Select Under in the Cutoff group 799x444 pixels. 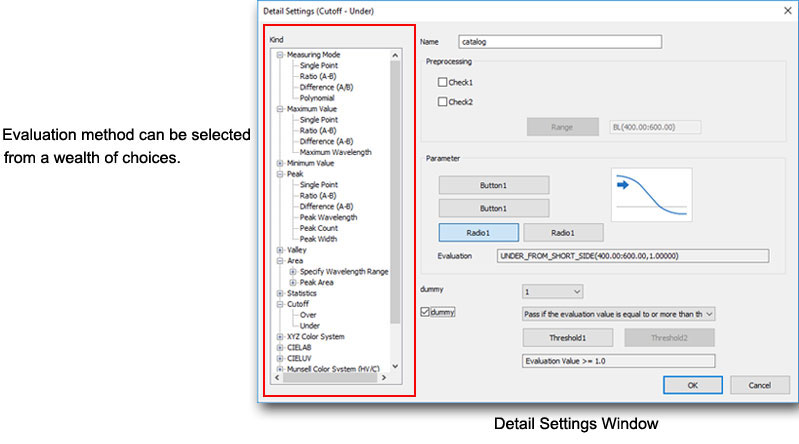(x=310, y=325)
